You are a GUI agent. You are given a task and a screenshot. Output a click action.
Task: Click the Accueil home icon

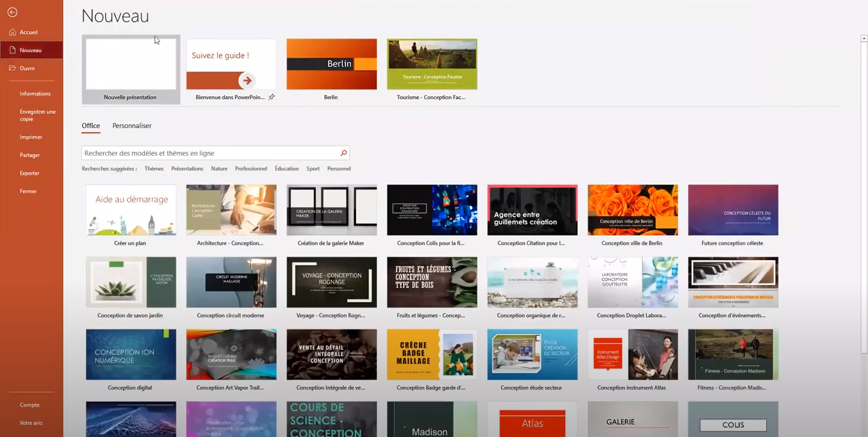coord(13,32)
